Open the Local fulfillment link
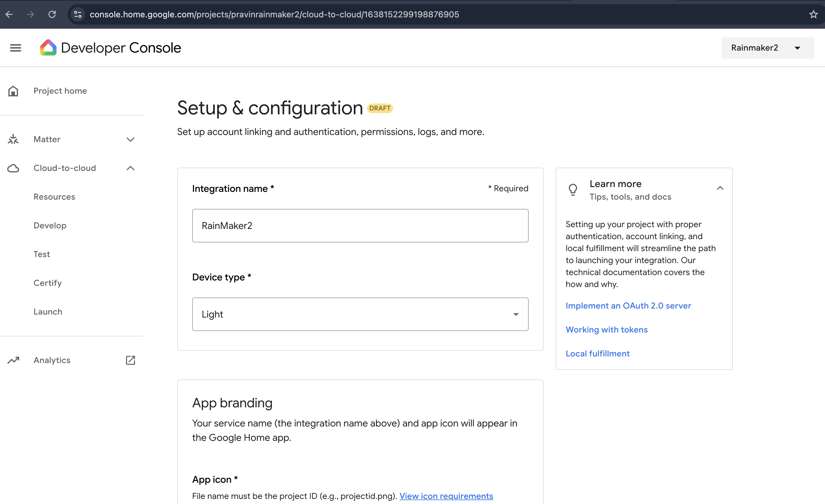Viewport: 825px width, 504px height. 597,353
